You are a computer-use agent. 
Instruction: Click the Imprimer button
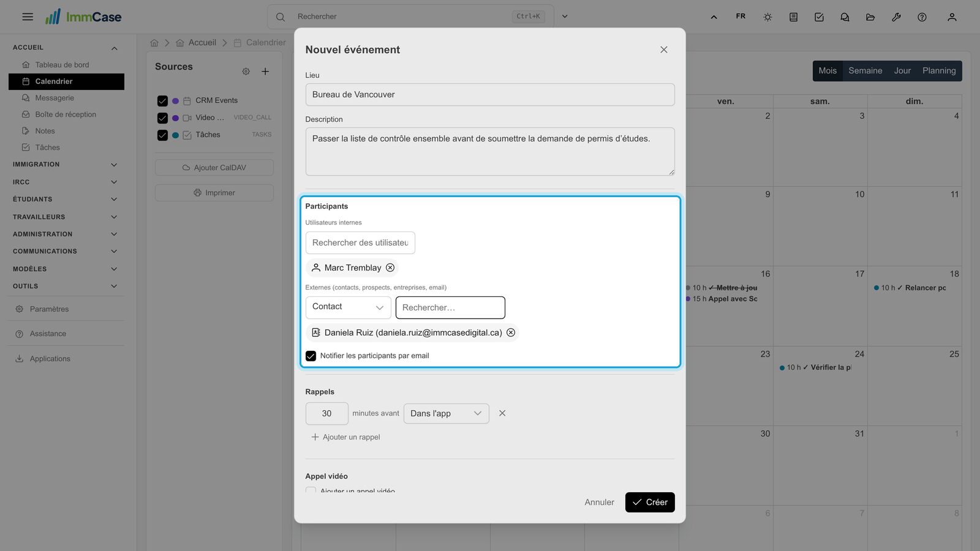214,193
